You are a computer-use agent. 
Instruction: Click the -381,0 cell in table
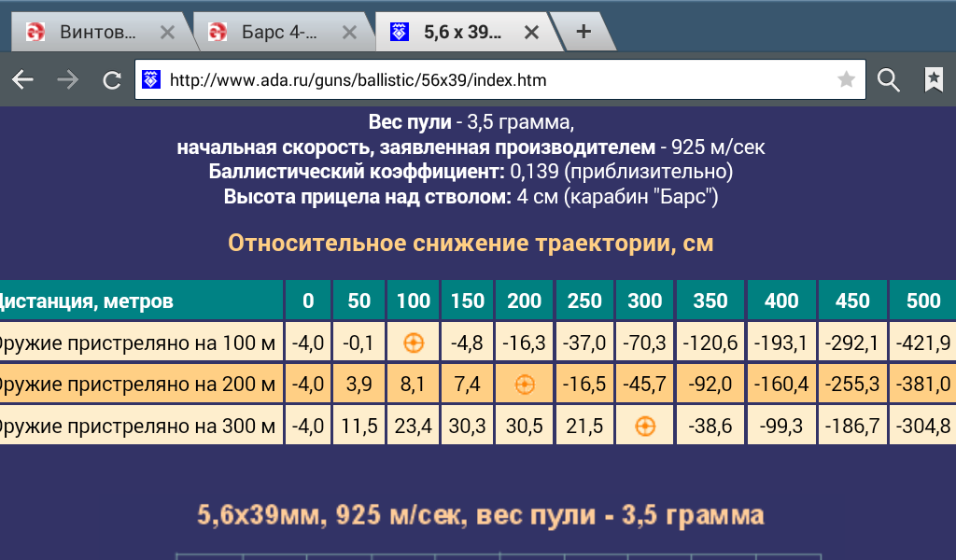coord(923,385)
